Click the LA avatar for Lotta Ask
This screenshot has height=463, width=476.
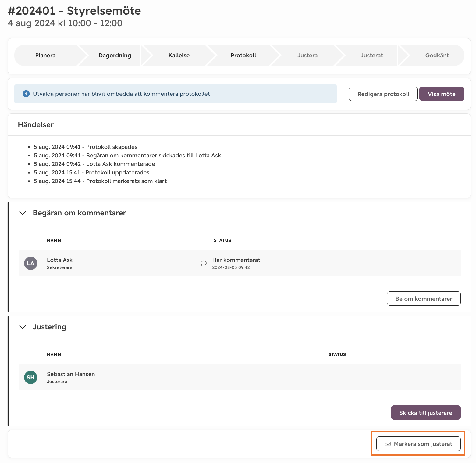30,264
